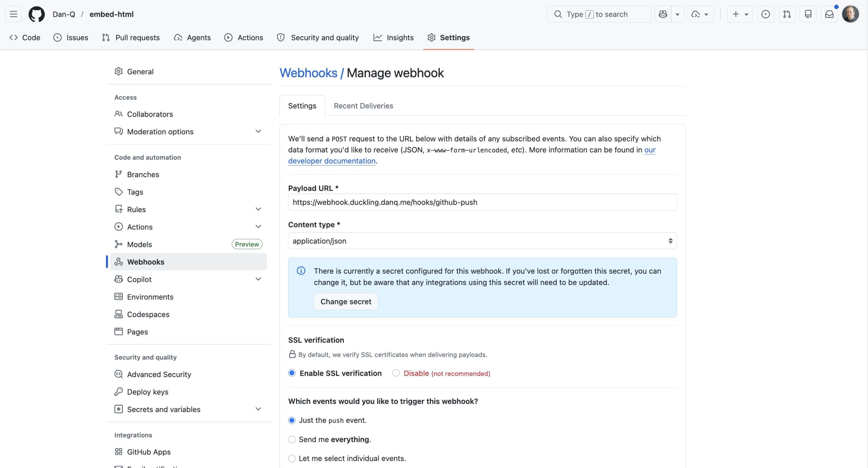868x468 pixels.
Task: Click the Advanced Security icon
Action: (x=118, y=374)
